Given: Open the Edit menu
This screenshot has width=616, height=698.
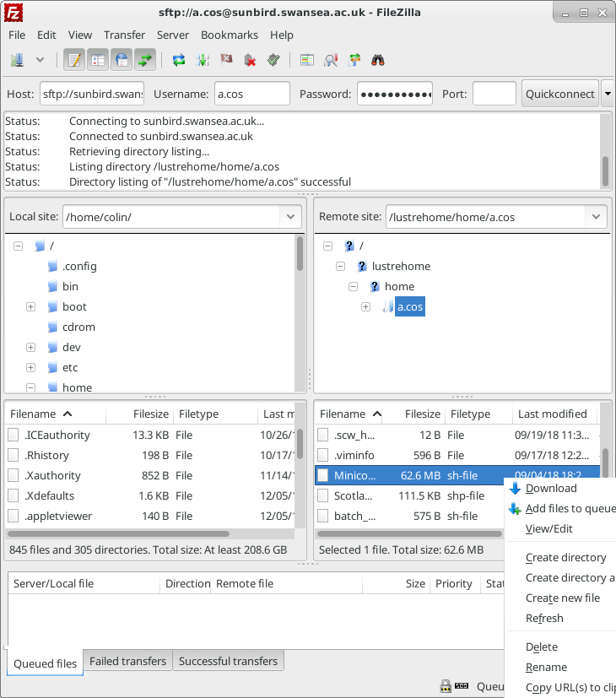Looking at the screenshot, I should point(46,35).
